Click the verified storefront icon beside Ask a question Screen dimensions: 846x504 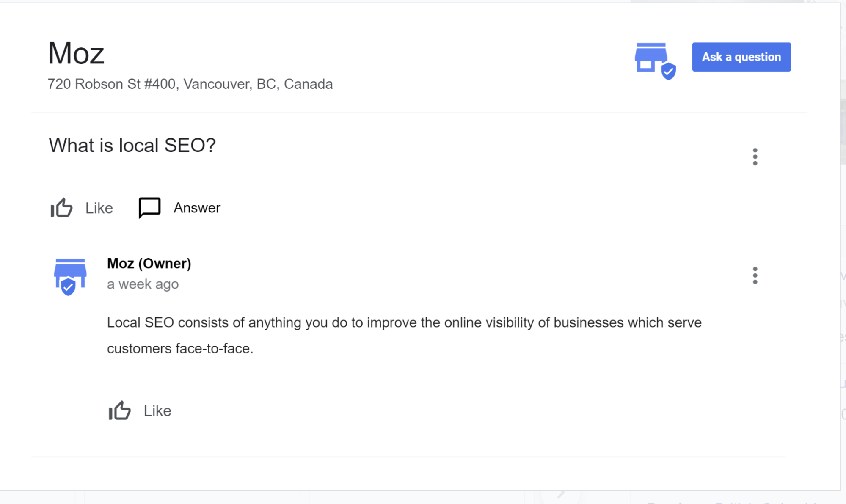click(655, 61)
